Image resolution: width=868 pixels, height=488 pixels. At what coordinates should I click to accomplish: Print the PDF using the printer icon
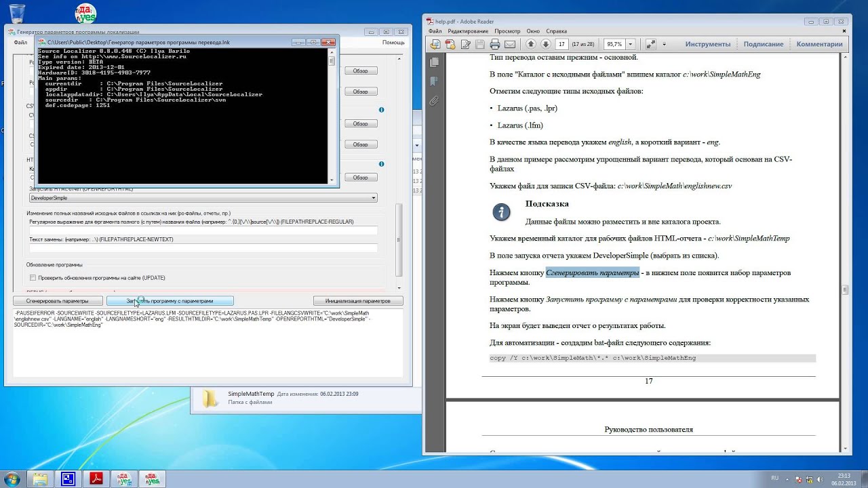(495, 44)
